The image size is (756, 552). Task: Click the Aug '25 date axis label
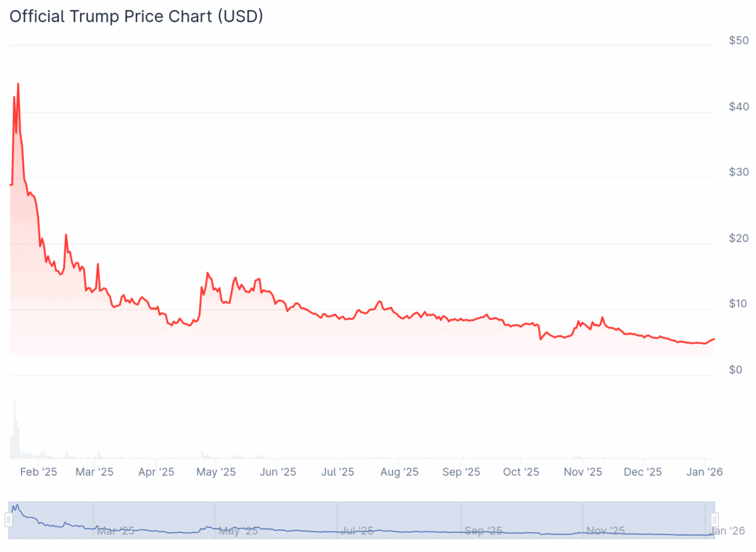[x=400, y=471]
